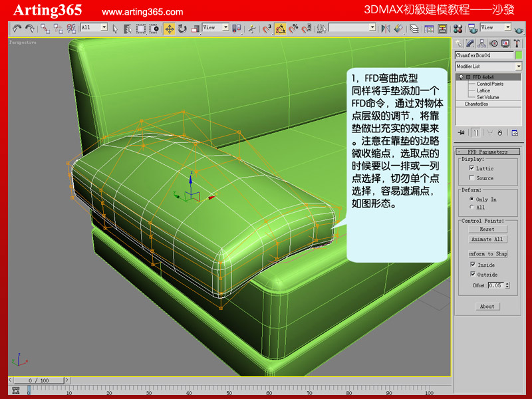Screen dimensions: 532x399
Task: Toggle the Angle Snap icon
Action: 280,29
